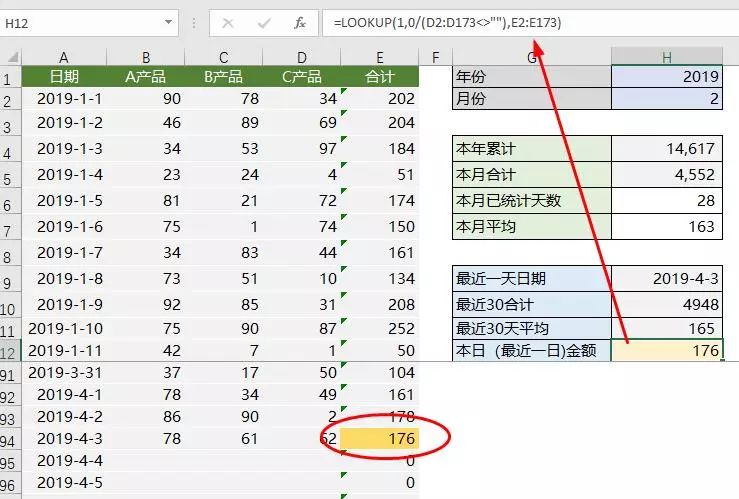Open the Name Box dropdown arrow

click(168, 22)
